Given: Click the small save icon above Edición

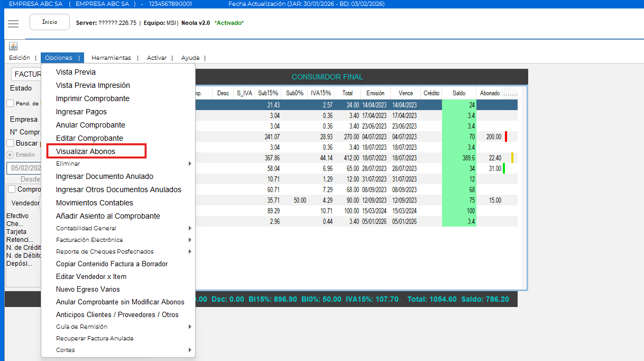Looking at the screenshot, I should click(13, 46).
